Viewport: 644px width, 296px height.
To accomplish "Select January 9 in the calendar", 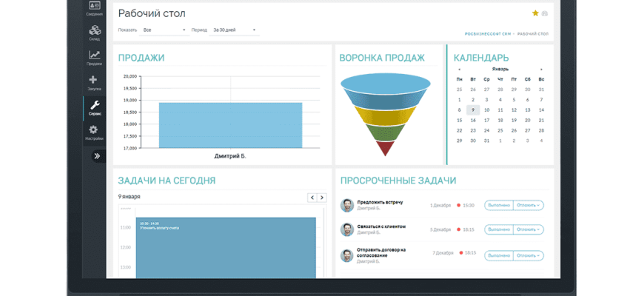I will (x=473, y=110).
